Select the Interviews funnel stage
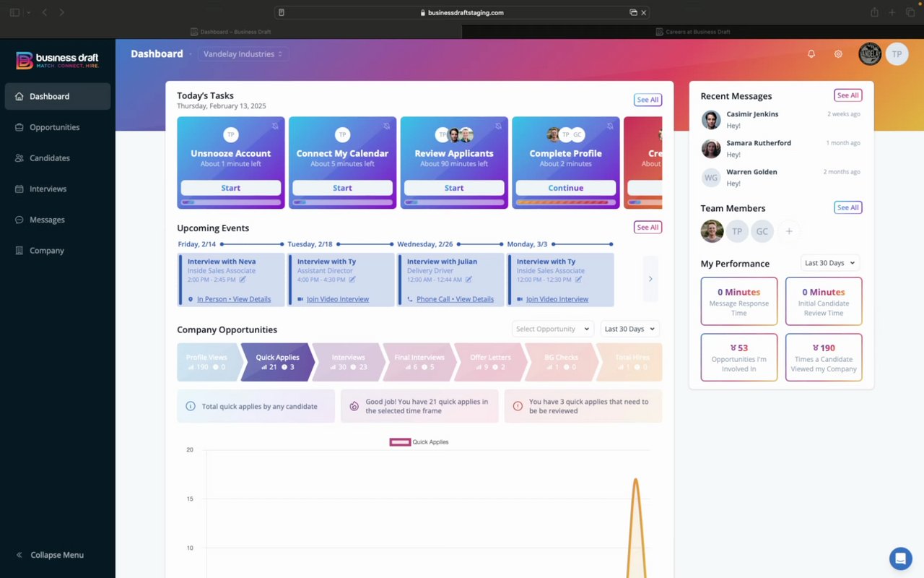This screenshot has width=924, height=578. click(x=348, y=362)
